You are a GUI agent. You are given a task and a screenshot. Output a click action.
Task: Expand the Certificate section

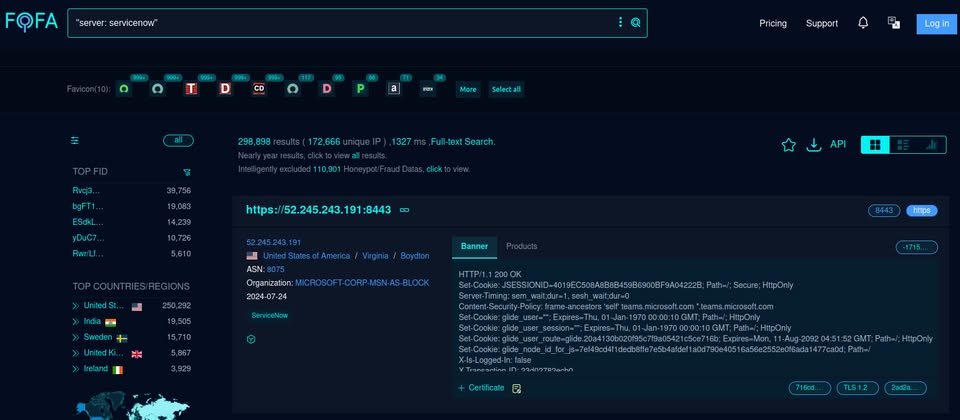pos(481,388)
